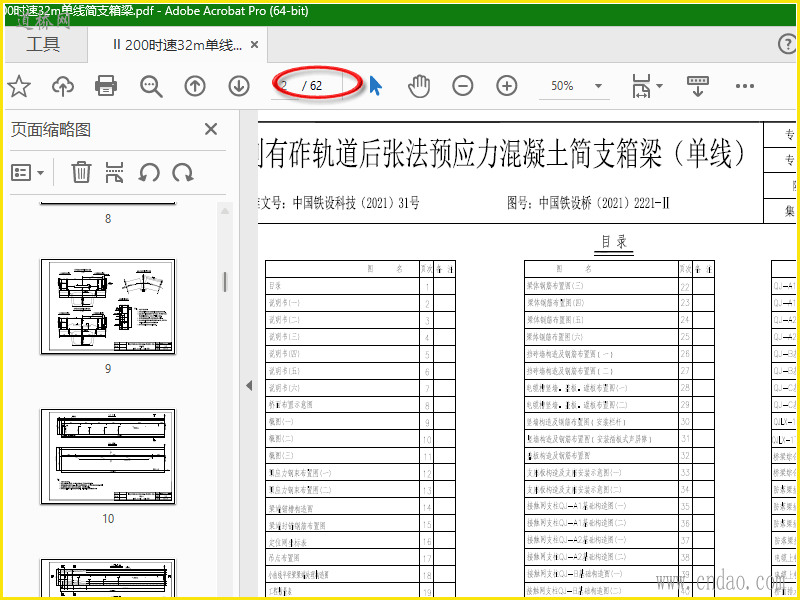The height and width of the screenshot is (600, 800).
Task: Select the partially visible page 11 thumbnail
Action: click(x=108, y=577)
